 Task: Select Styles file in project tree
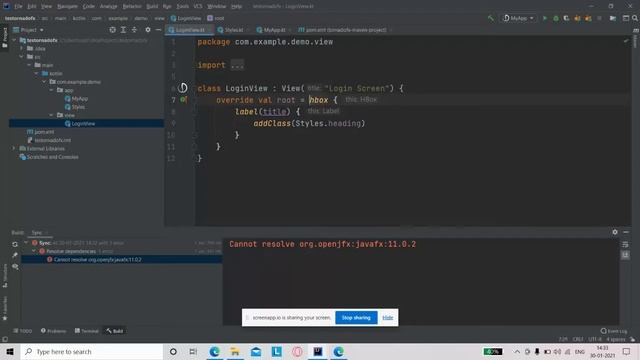(75, 107)
